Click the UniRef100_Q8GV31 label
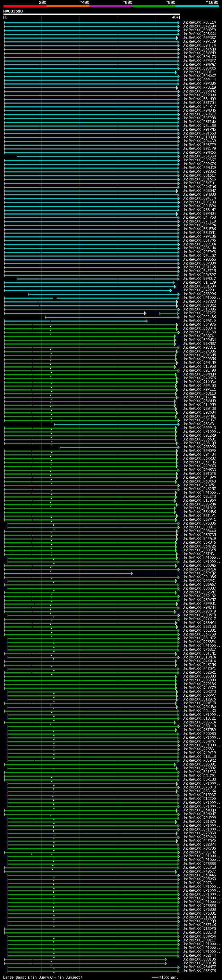Viewport: 222px width, 980px height. [199, 424]
